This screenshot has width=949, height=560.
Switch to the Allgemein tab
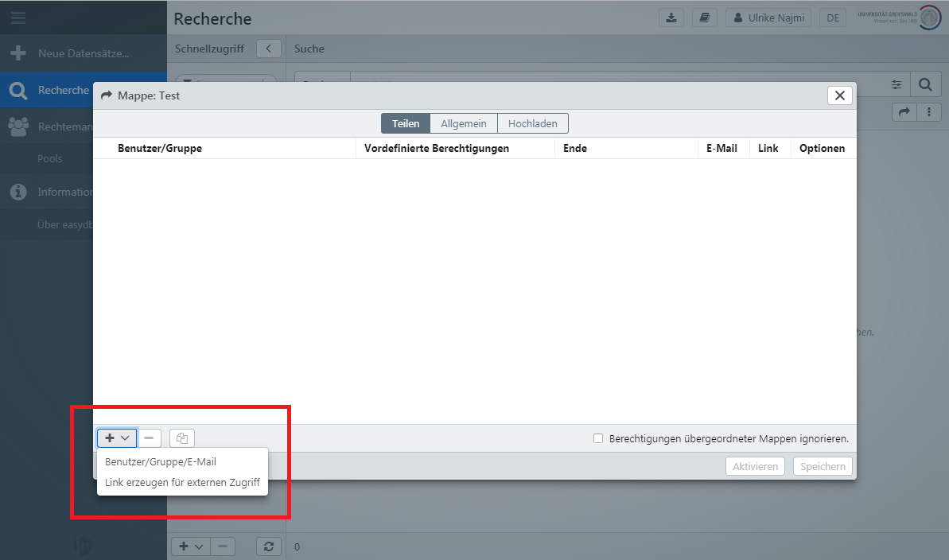[464, 123]
